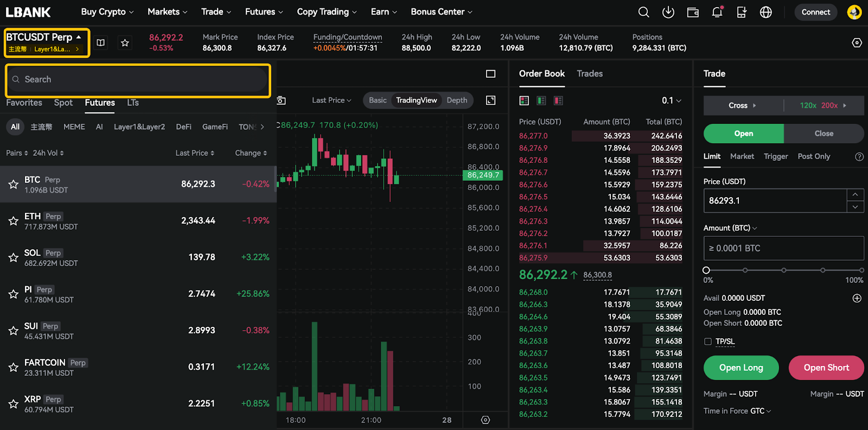The image size is (868, 430).
Task: Open the Cross margin mode selector
Action: (743, 105)
